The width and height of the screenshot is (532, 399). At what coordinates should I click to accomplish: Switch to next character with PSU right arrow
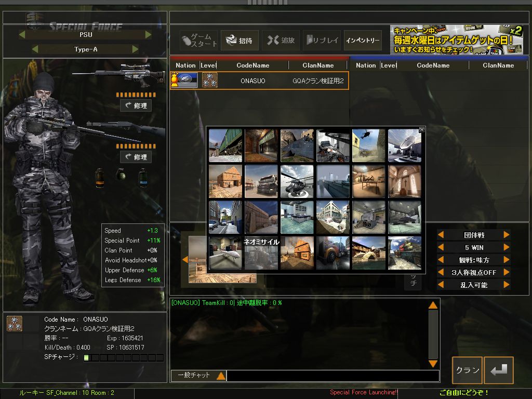pyautogui.click(x=148, y=34)
